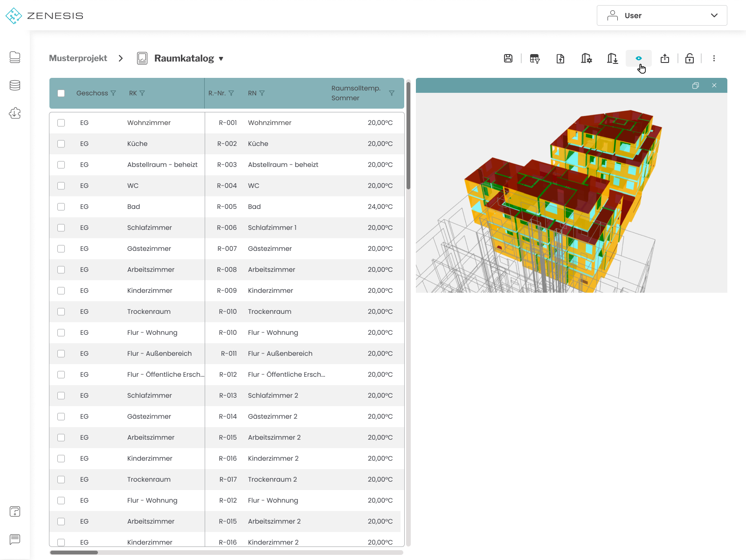Screen dimensions: 746x560
Task: Click the 'Flur - Außenbereich' RN cell
Action: coord(280,353)
